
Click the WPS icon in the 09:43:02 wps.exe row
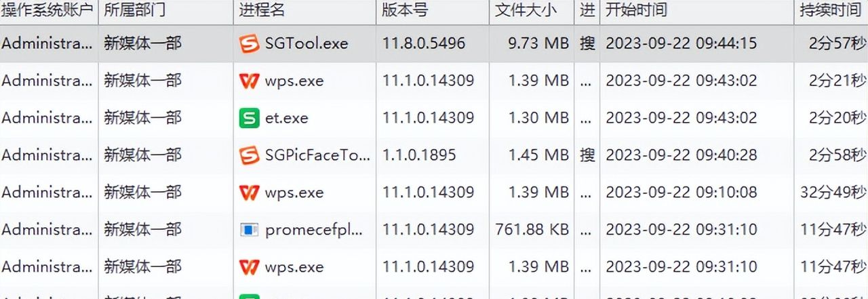tap(249, 81)
